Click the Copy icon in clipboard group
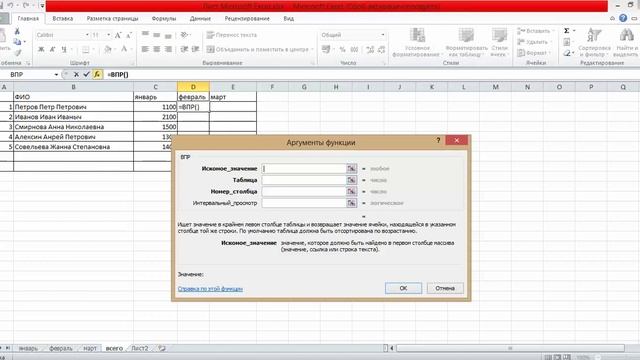Screen dimensions: 640x360 (17, 41)
